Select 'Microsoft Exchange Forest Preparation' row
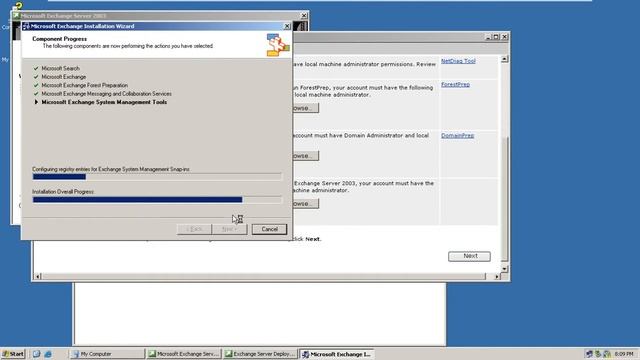The height and width of the screenshot is (360, 640). (84, 85)
